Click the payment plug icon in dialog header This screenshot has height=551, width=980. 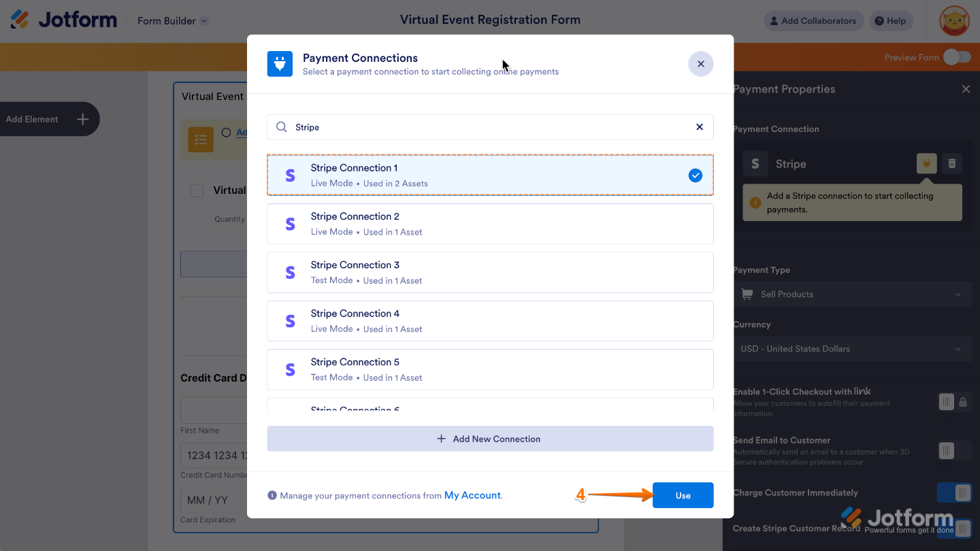point(280,63)
